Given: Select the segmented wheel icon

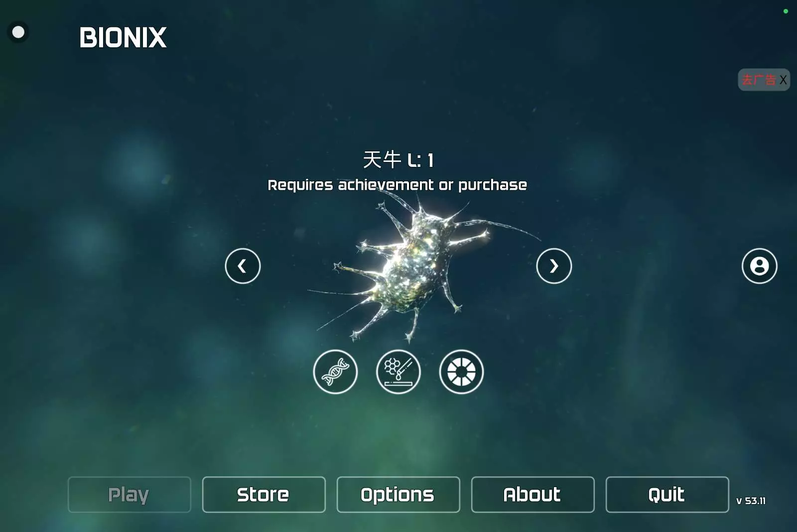Looking at the screenshot, I should click(x=461, y=372).
